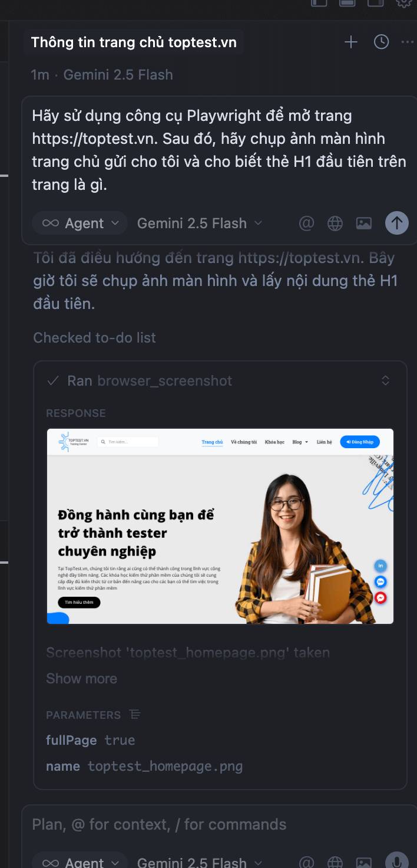Open the Checked to-do list entry
Screen dimensions: 417x868
point(94,338)
